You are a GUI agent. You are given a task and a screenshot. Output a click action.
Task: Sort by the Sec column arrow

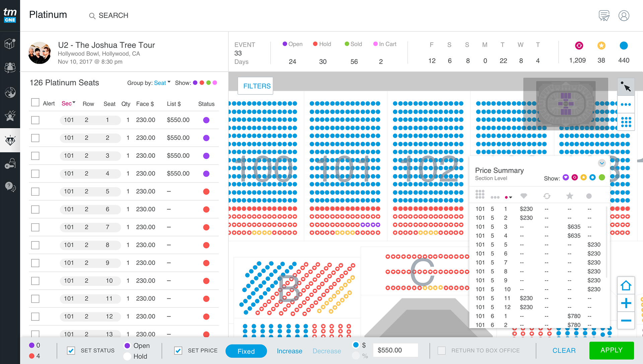[x=74, y=102]
